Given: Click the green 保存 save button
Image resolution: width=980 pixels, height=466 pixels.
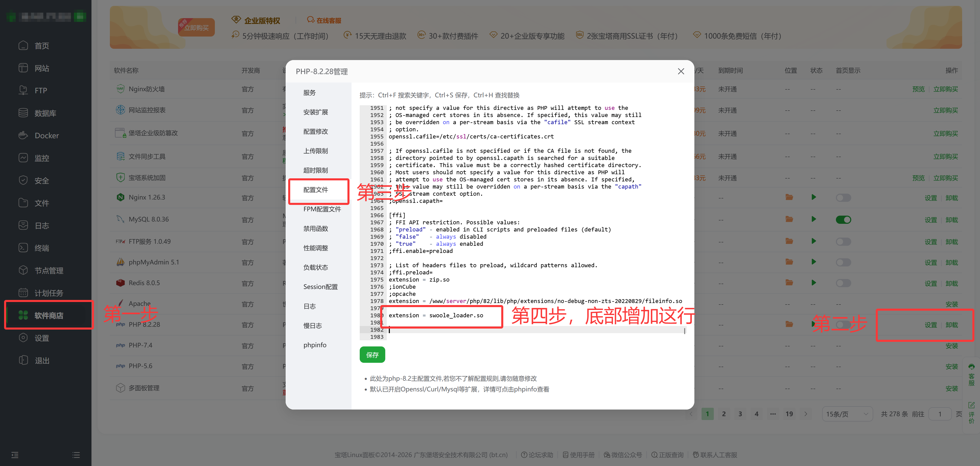Looking at the screenshot, I should [372, 355].
